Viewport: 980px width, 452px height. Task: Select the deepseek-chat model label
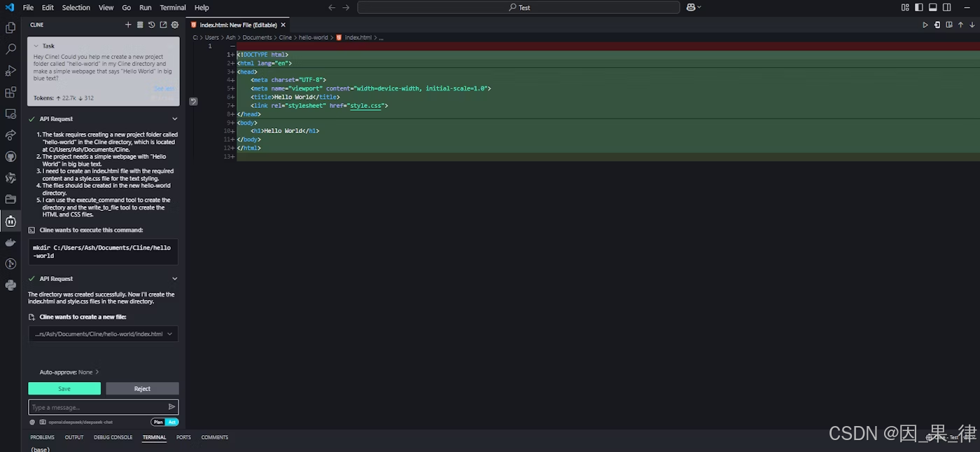coord(80,422)
